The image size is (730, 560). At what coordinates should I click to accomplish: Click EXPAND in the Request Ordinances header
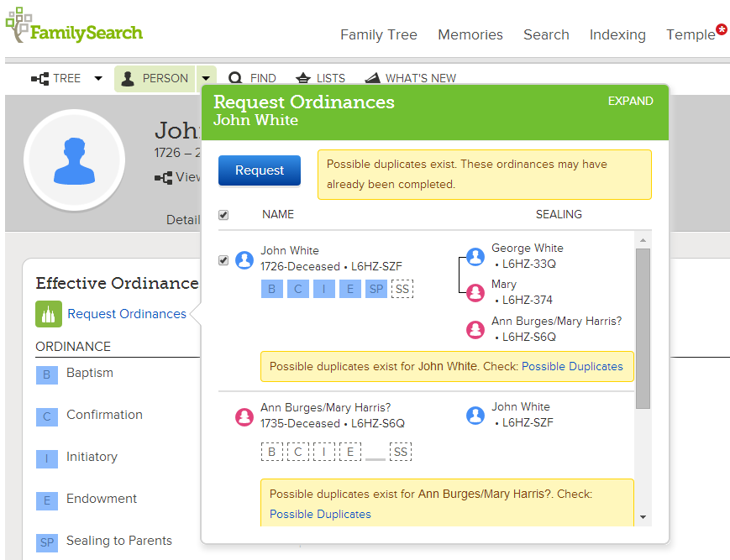tap(630, 102)
